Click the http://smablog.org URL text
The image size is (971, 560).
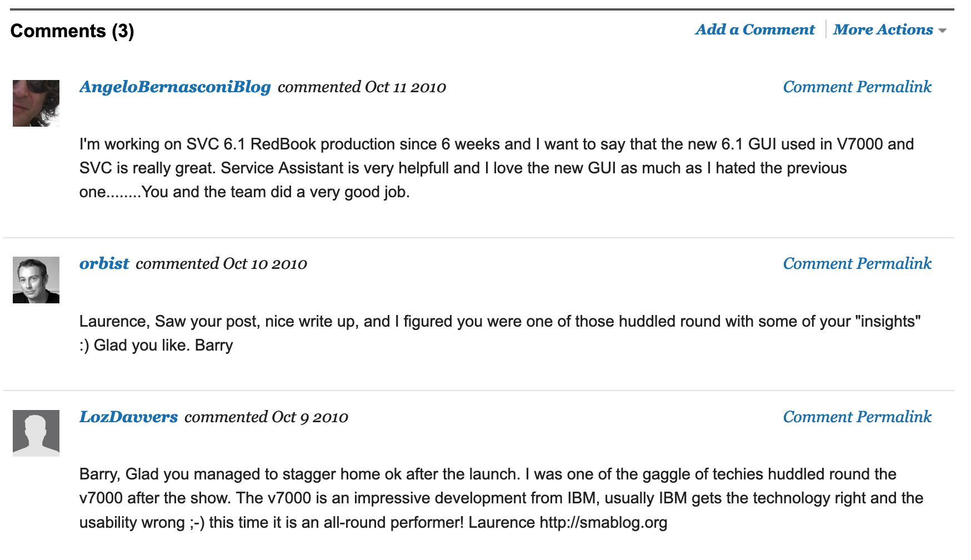click(x=603, y=523)
